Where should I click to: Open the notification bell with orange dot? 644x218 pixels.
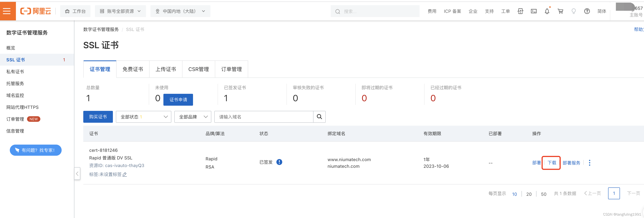pos(547,11)
